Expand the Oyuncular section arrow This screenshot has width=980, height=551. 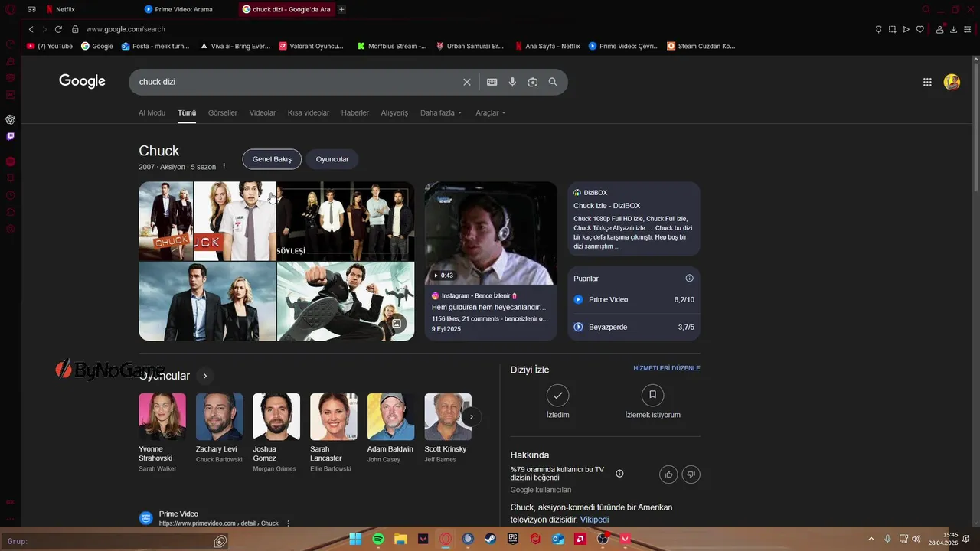pos(204,376)
